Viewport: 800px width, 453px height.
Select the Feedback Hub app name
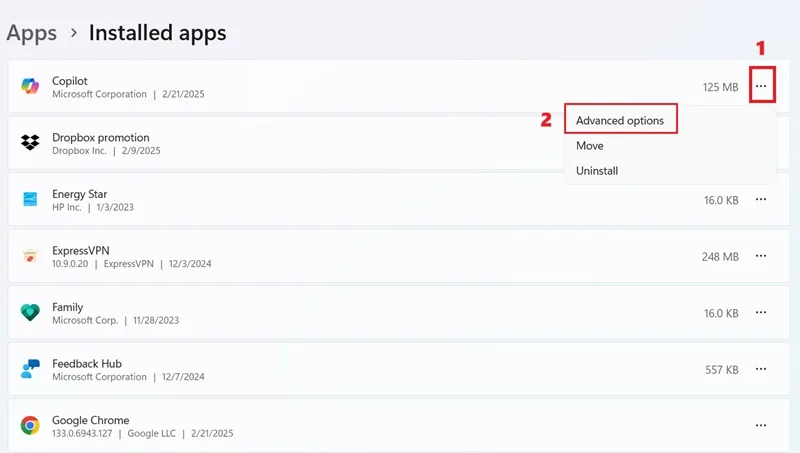click(x=87, y=364)
